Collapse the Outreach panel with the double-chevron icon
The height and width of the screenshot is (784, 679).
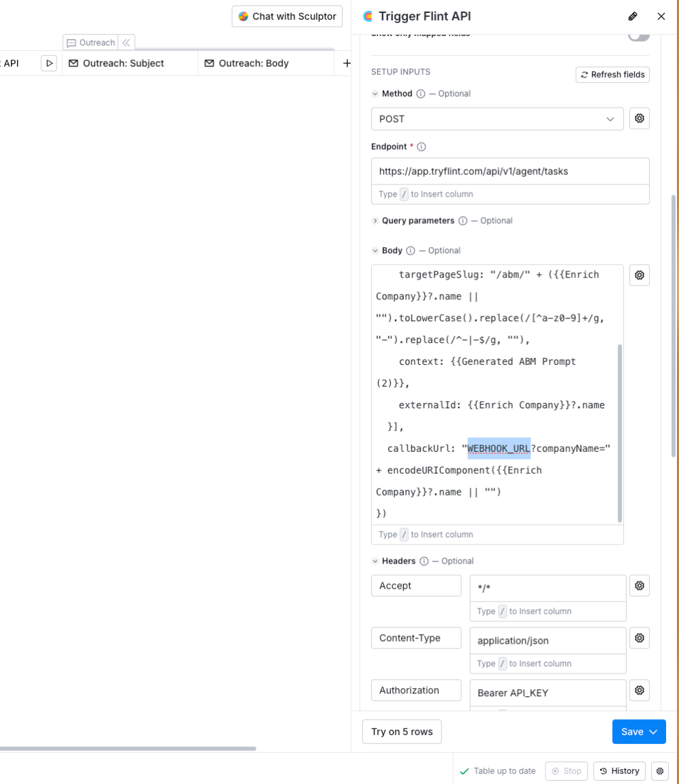coord(126,42)
